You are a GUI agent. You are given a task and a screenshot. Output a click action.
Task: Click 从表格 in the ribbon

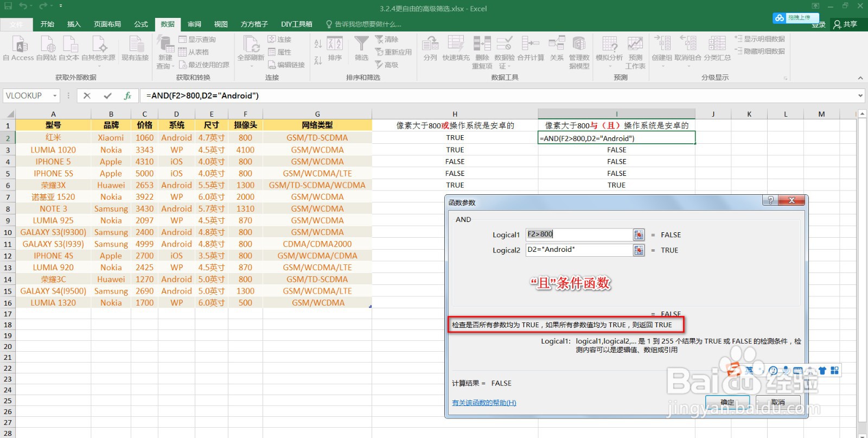tap(194, 52)
